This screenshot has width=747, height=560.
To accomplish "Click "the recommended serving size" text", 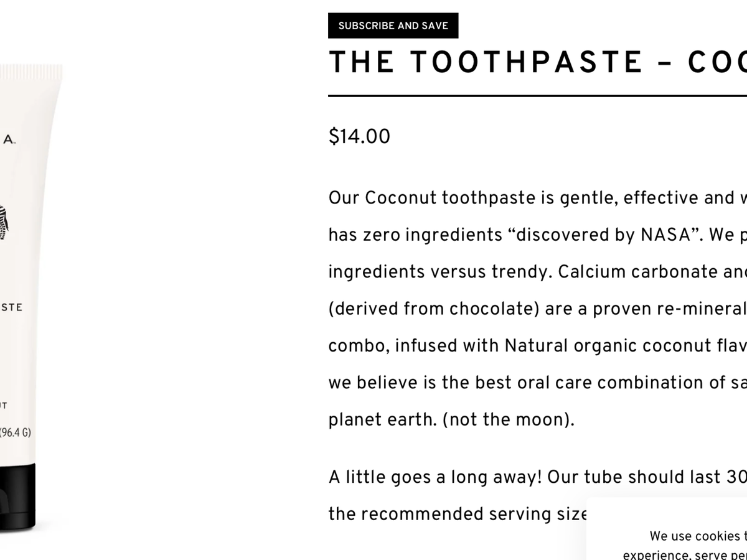I will click(x=458, y=514).
